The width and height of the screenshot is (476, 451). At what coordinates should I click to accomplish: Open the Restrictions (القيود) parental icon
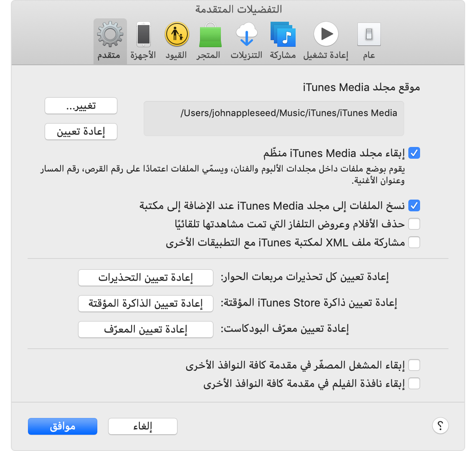pos(177,35)
